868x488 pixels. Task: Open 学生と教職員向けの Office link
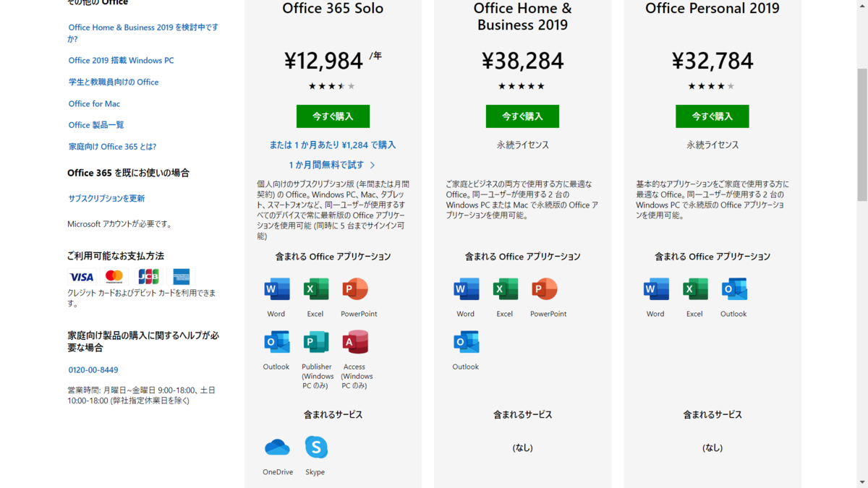pos(114,82)
